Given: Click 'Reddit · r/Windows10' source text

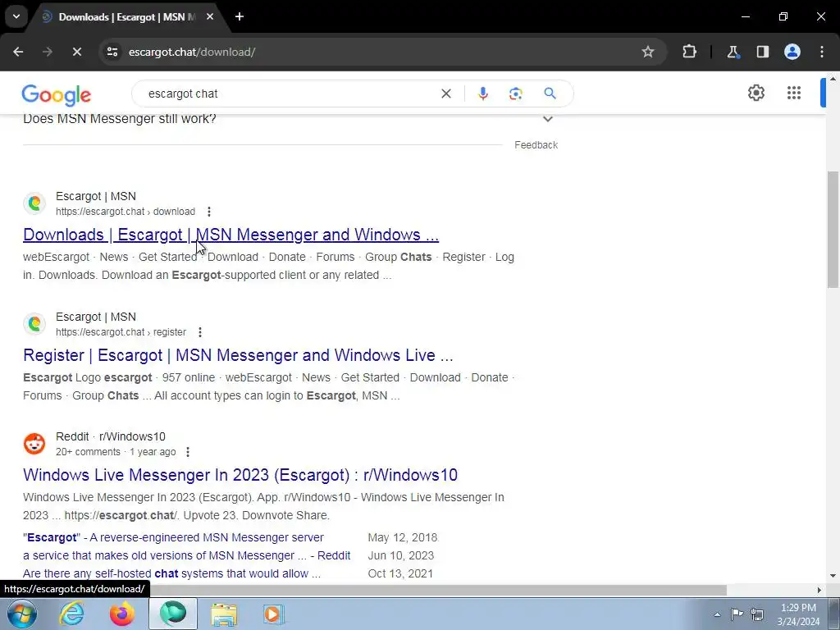Looking at the screenshot, I should [111, 436].
